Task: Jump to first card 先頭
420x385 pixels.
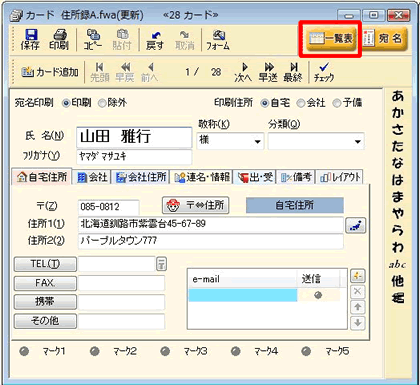Action: pyautogui.click(x=100, y=72)
